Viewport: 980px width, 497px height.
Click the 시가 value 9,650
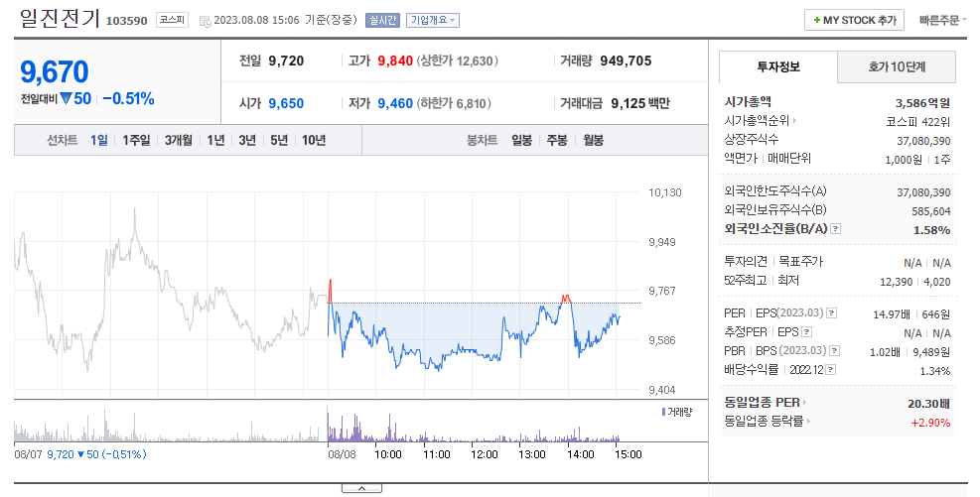click(286, 103)
